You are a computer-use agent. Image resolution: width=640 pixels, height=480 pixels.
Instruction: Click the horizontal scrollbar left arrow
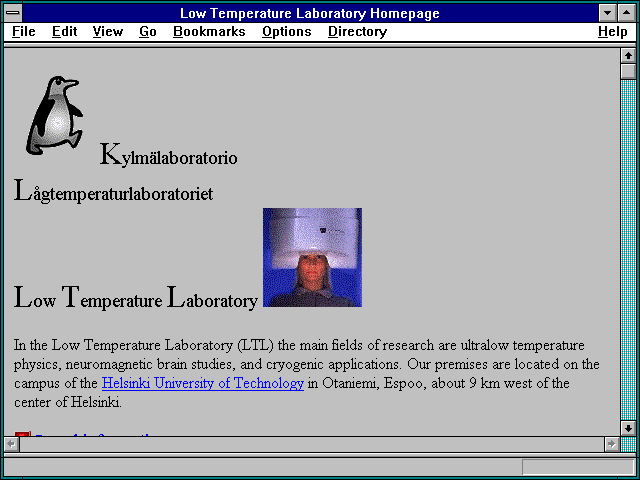11,444
